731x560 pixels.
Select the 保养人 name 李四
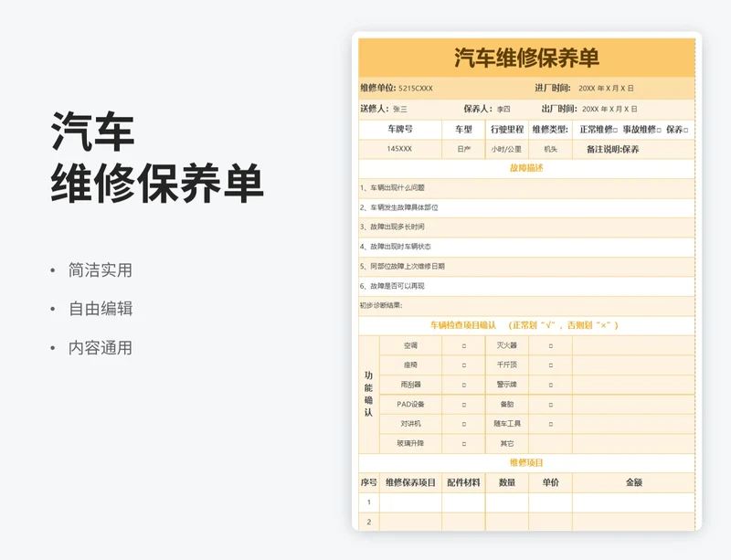503,109
